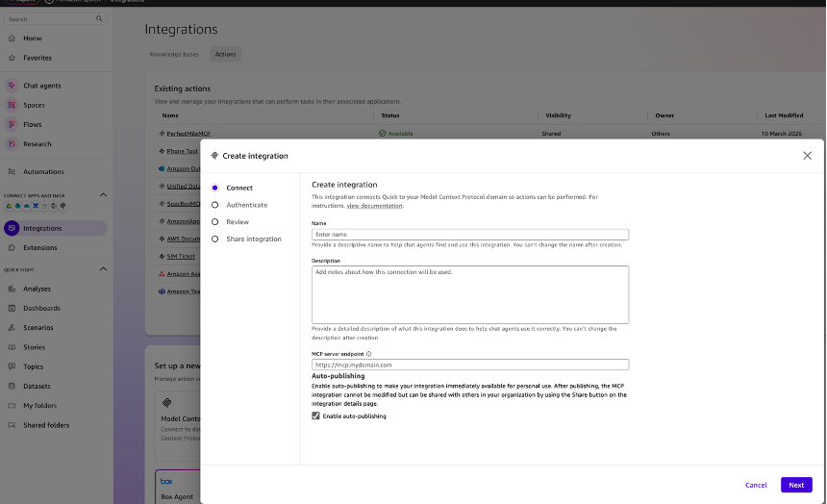Screen dimensions: 827x504
Task: Open Home in sidebar menu
Action: pos(33,38)
